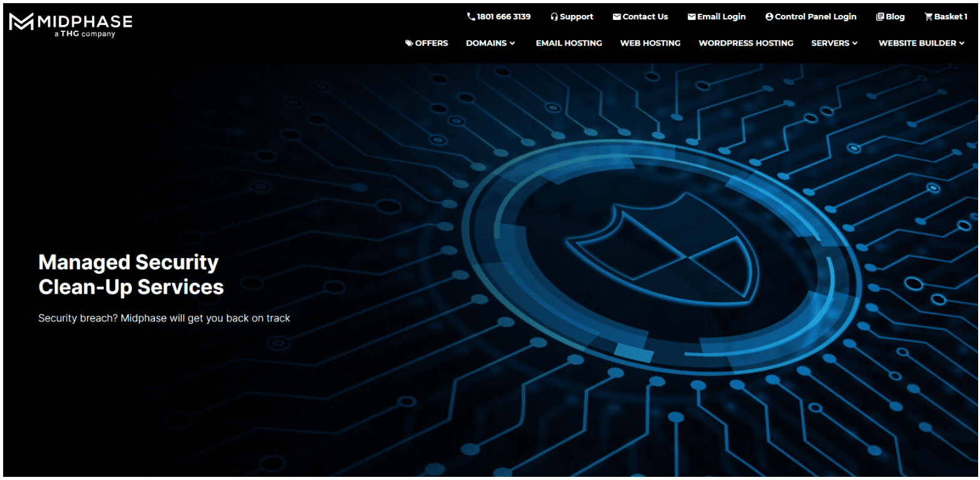Image resolution: width=980 pixels, height=480 pixels.
Task: Click the Contact Us envelope icon
Action: [617, 17]
